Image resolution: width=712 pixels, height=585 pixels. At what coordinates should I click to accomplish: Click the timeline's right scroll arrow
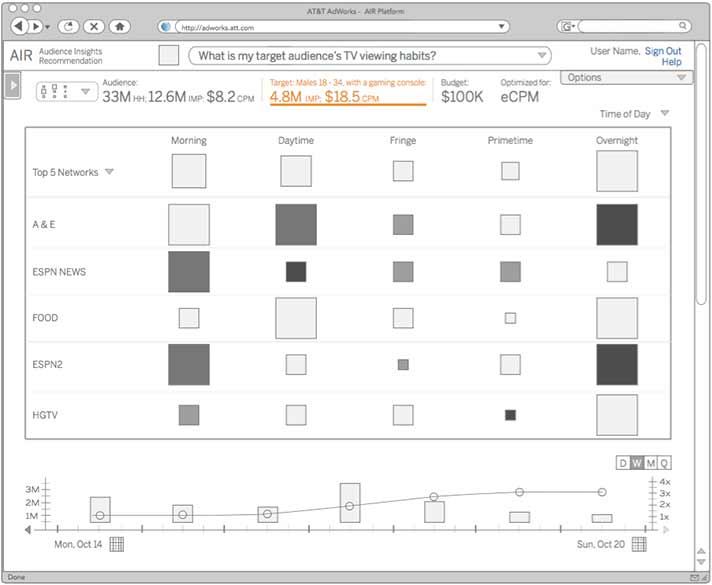click(x=666, y=530)
